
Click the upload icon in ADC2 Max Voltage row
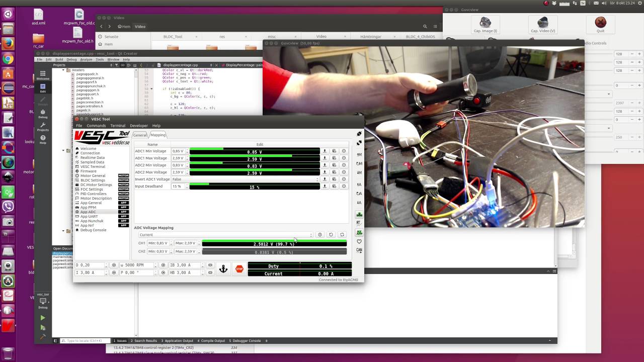coord(325,172)
